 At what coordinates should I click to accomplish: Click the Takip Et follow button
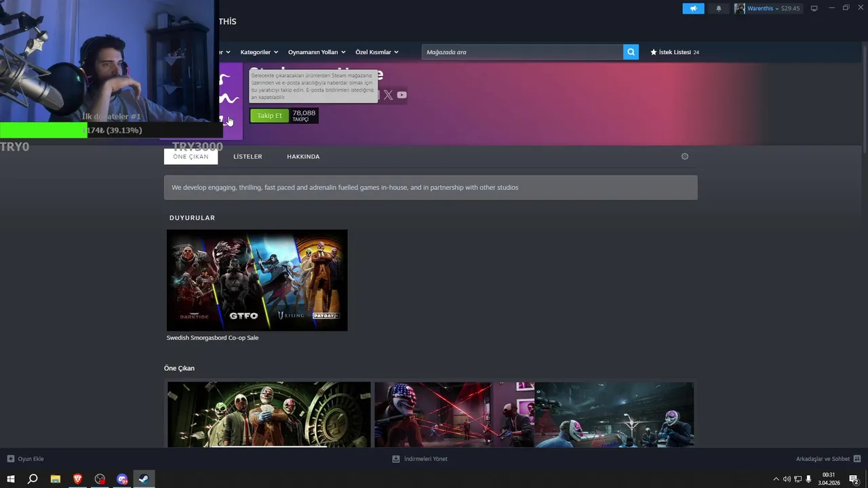tap(269, 116)
